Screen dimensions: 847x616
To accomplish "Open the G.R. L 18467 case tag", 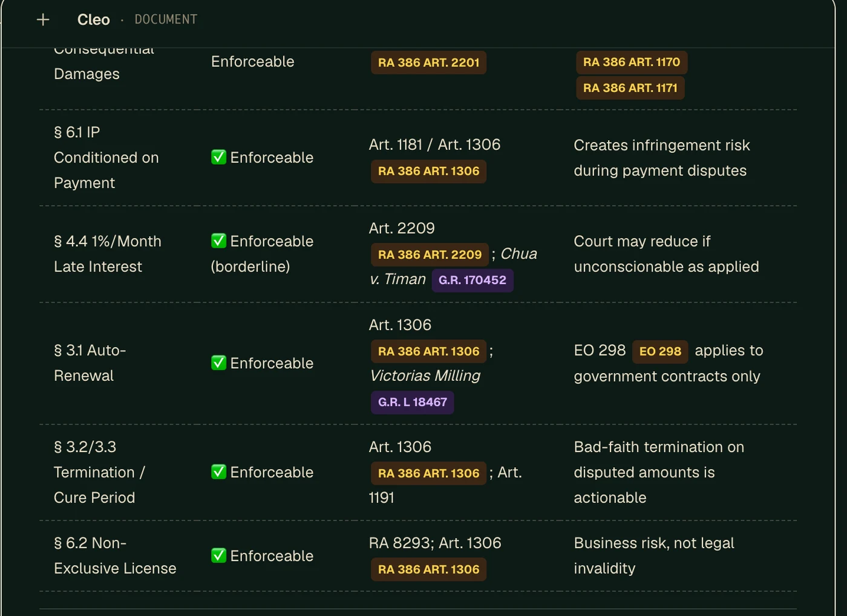I will (413, 402).
